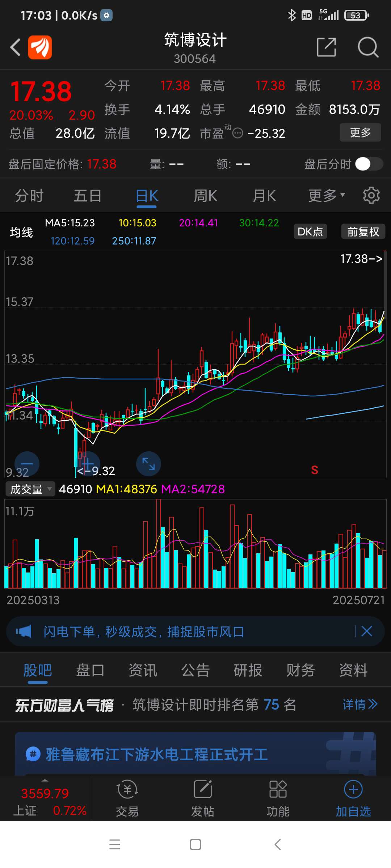Open the 前复权 adjustment selector
The image size is (391, 868).
pyautogui.click(x=363, y=231)
